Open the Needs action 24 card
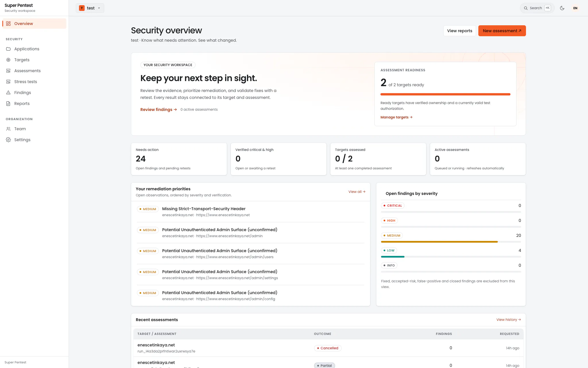Viewport: 588px width, 368px height. pos(179,159)
